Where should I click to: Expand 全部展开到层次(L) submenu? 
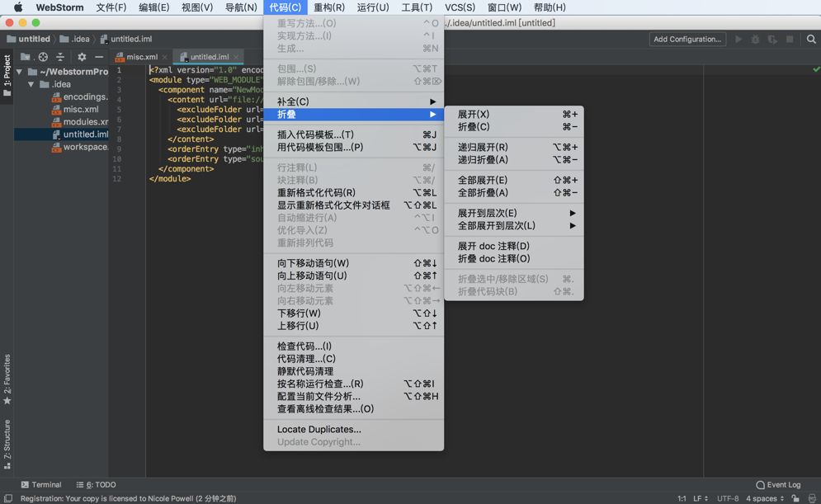coord(514,225)
